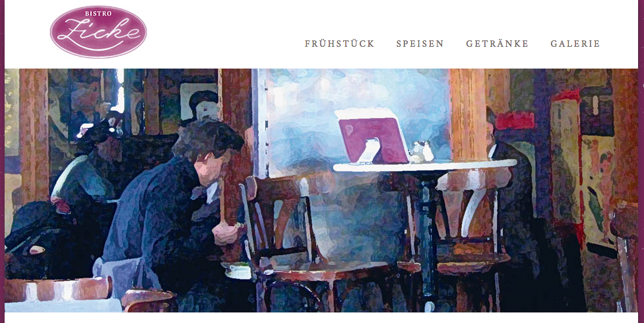The width and height of the screenshot is (644, 323).
Task: Click the Bistro Zicke oval logo
Action: point(98,32)
